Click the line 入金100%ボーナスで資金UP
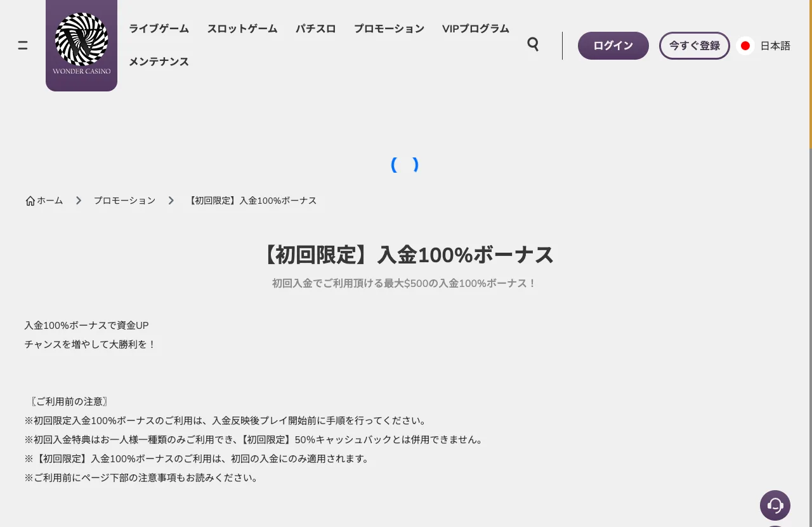 coord(86,325)
